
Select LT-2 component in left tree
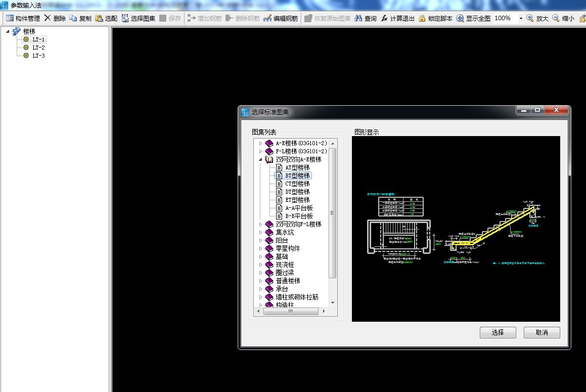point(38,48)
